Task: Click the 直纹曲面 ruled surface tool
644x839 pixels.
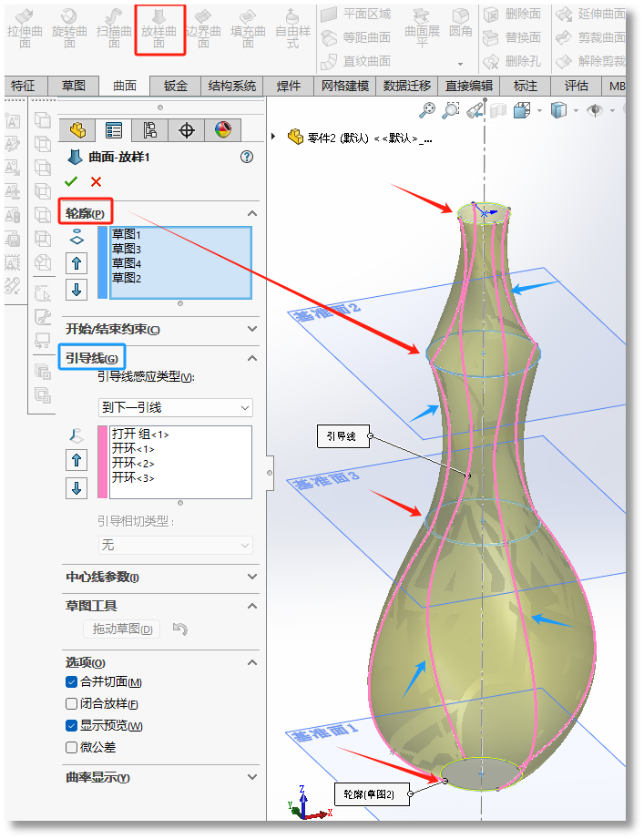Action: click(x=355, y=61)
